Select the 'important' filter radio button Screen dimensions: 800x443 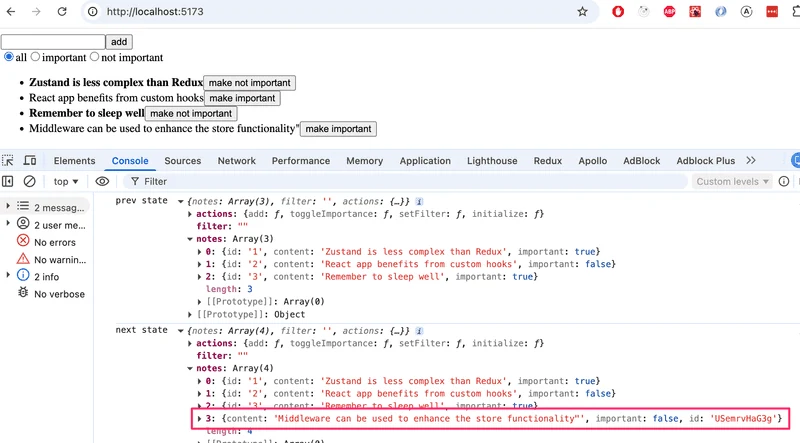pos(35,57)
